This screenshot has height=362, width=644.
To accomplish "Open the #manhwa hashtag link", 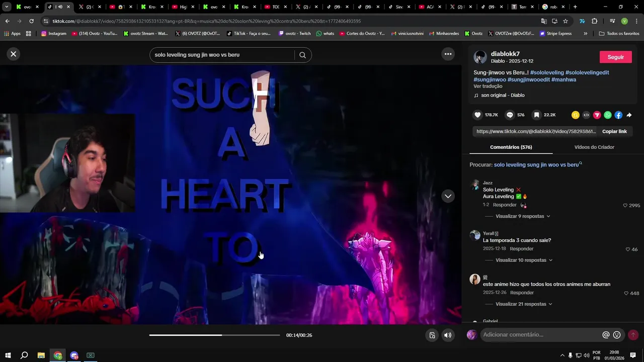I will tap(563, 79).
